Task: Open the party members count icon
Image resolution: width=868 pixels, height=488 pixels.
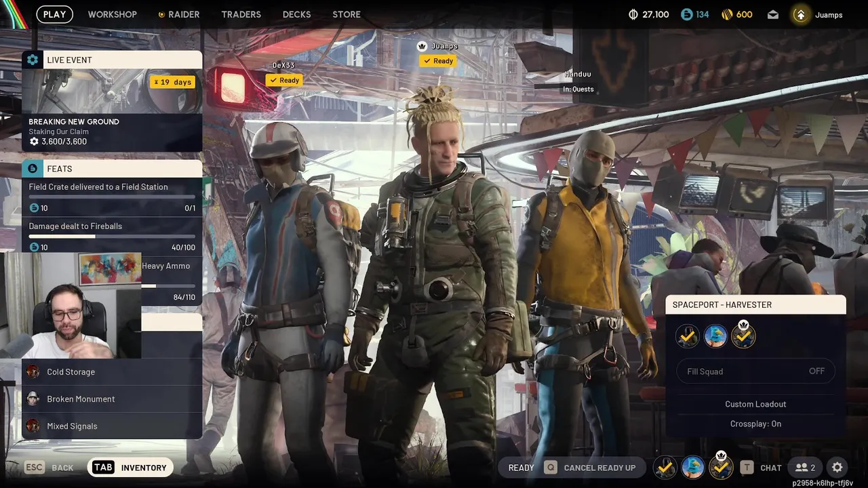Action: point(806,468)
